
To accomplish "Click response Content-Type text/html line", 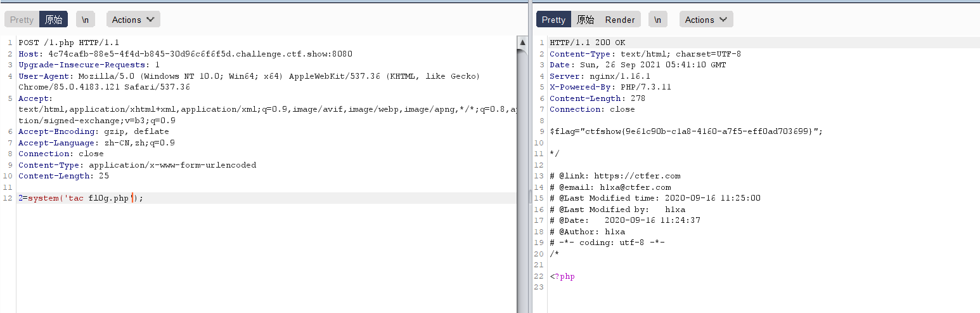I will 645,54.
